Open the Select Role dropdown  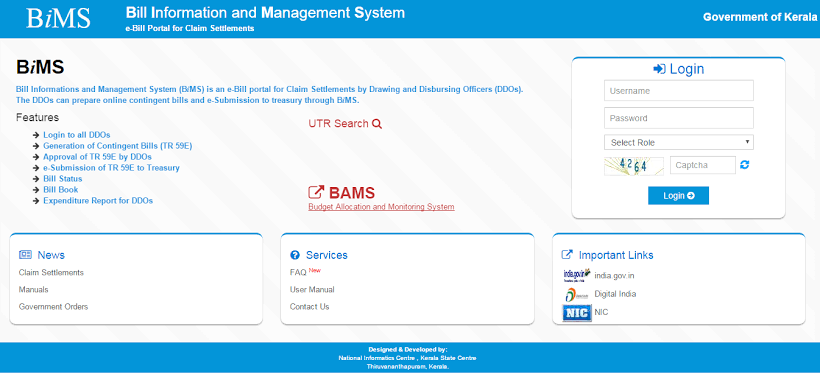click(x=678, y=142)
